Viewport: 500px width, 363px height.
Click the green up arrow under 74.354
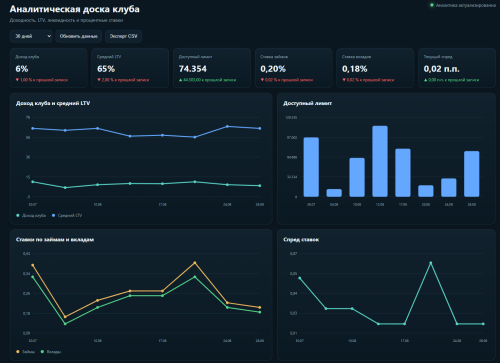(181, 80)
